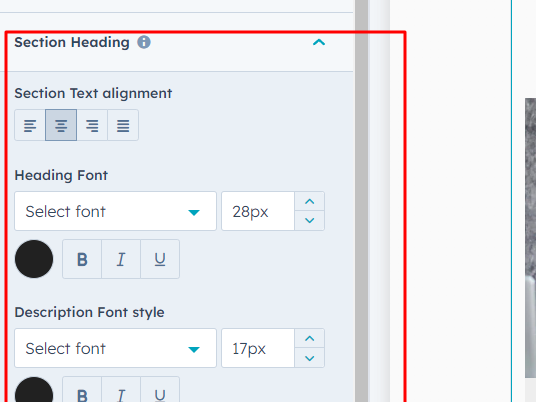Open the Description Font style select font dropdown
536x402 pixels.
click(116, 348)
